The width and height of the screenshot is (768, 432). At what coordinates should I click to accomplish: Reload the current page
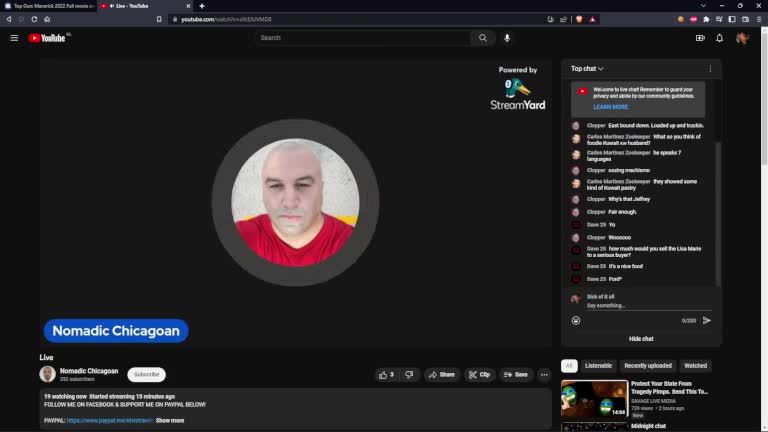click(x=34, y=19)
